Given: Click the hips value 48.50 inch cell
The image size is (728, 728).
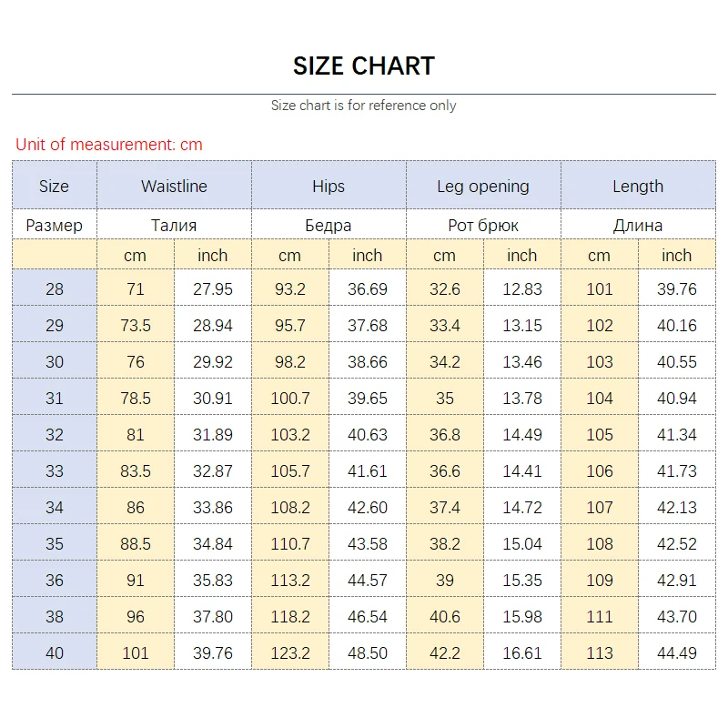Looking at the screenshot, I should pyautogui.click(x=368, y=653).
